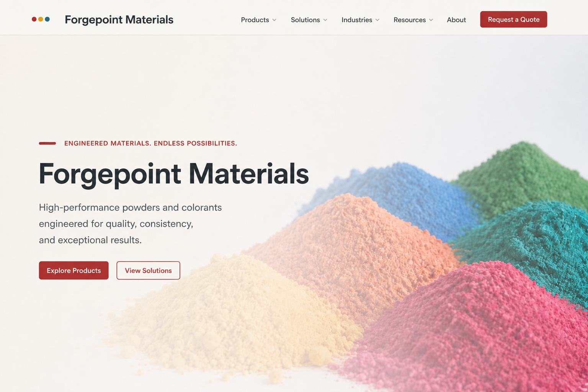Expand the Industries dropdown chevron
The width and height of the screenshot is (588, 392).
(x=377, y=20)
